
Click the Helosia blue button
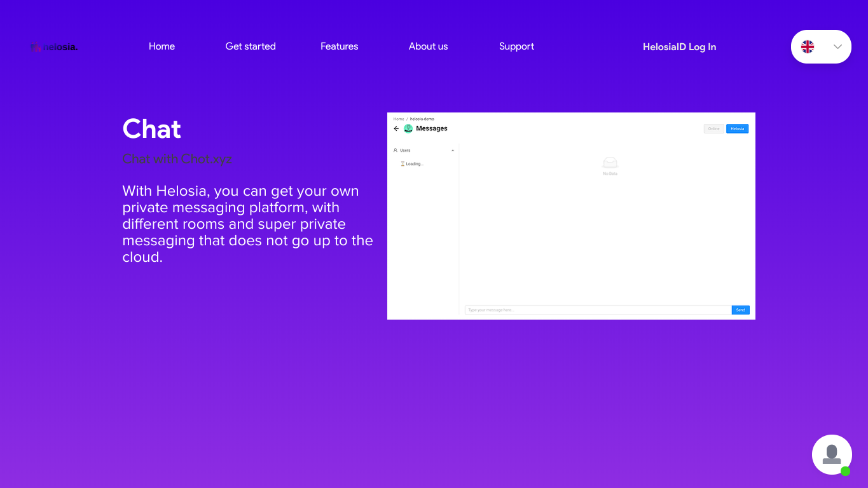(737, 128)
